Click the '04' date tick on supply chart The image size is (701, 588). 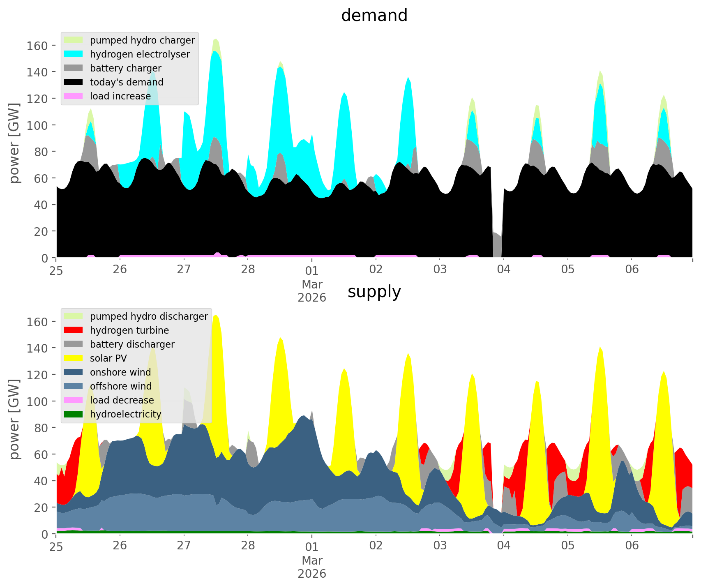tap(503, 546)
